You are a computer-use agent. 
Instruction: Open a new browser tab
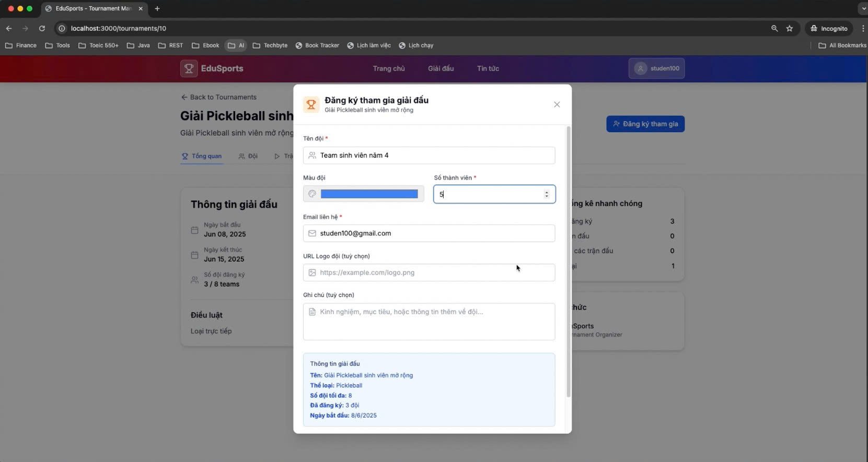[x=157, y=8]
